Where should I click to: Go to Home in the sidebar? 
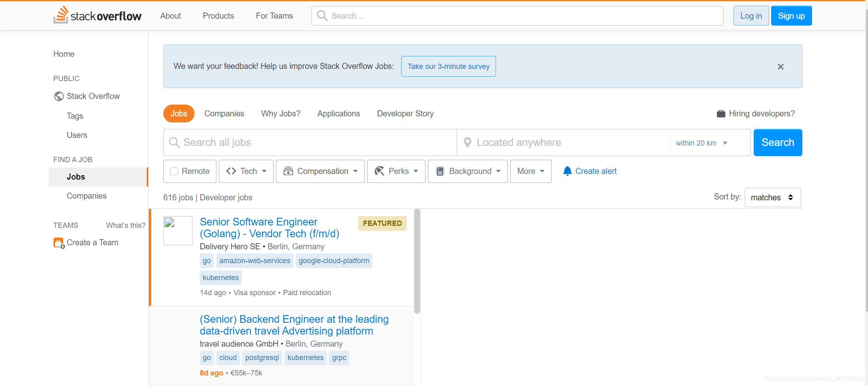point(64,54)
